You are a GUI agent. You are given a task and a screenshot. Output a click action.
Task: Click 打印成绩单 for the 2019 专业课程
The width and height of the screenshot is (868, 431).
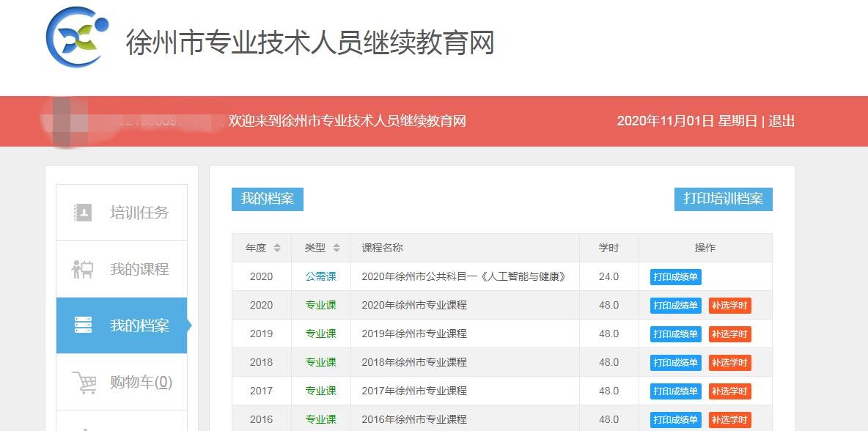[x=675, y=334]
